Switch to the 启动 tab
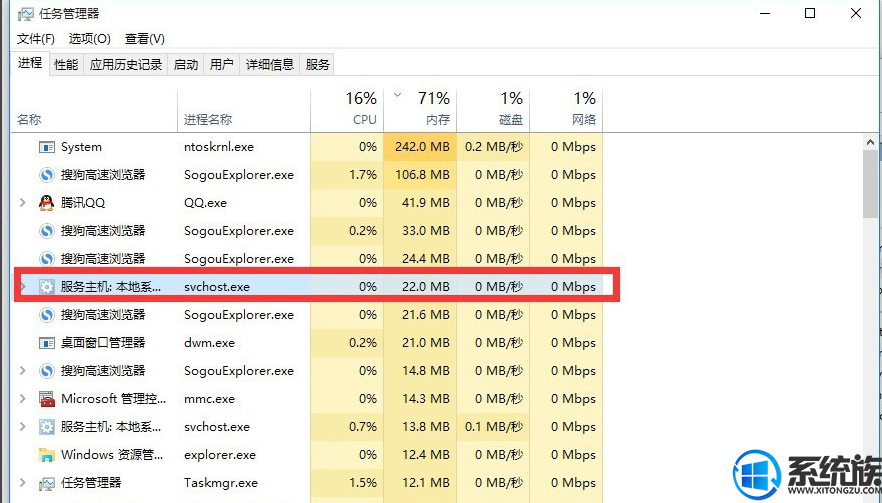Screen dimensions: 882x503 point(186,65)
